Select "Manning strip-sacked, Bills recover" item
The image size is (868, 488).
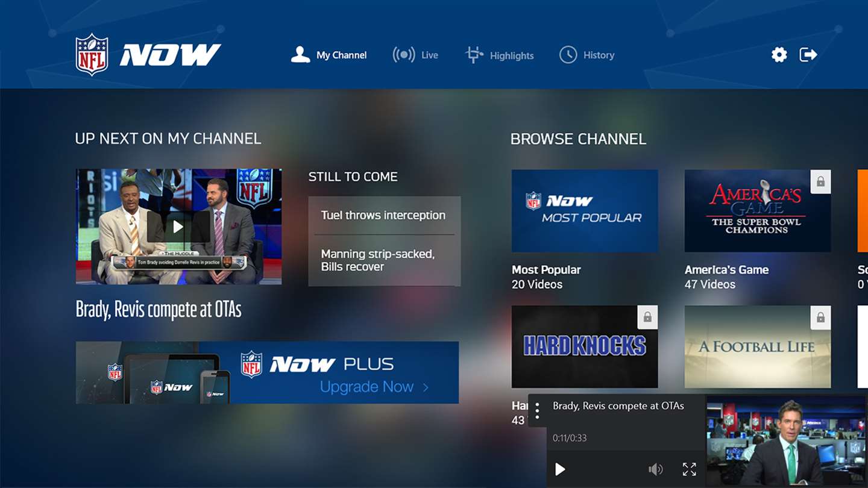point(383,260)
